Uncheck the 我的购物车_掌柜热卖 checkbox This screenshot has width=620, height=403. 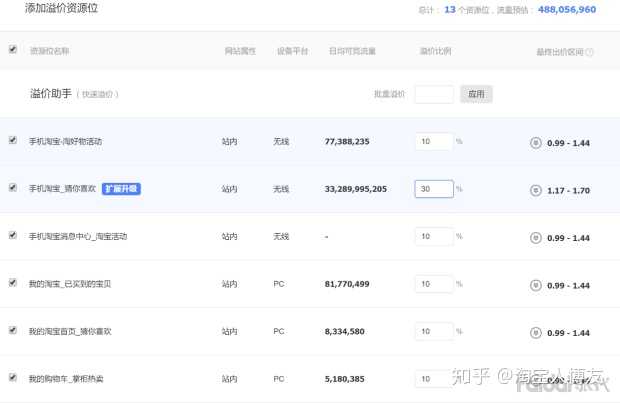[13, 377]
